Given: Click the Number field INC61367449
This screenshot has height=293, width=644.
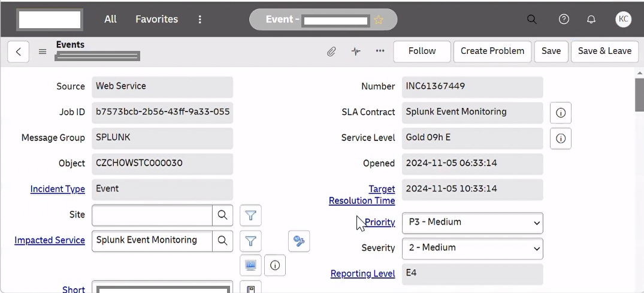Looking at the screenshot, I should click(472, 87).
